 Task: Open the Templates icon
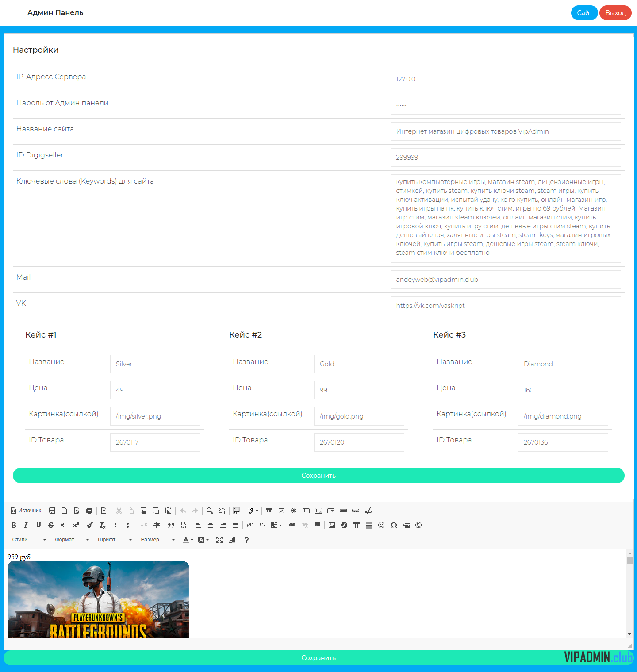point(104,511)
